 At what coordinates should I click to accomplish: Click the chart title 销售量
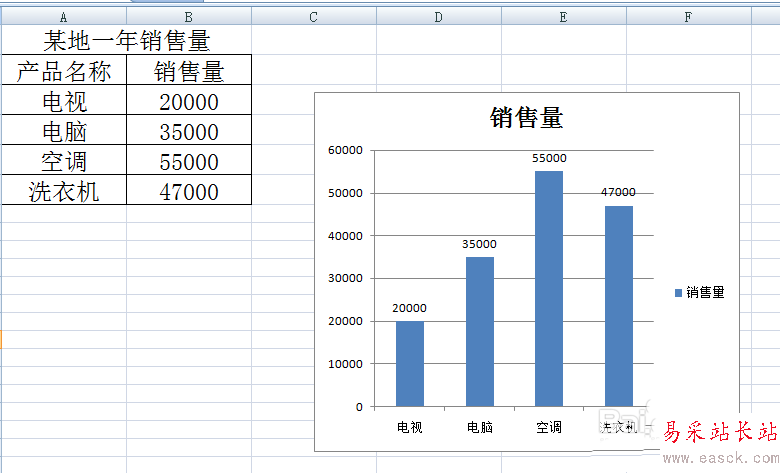click(526, 118)
